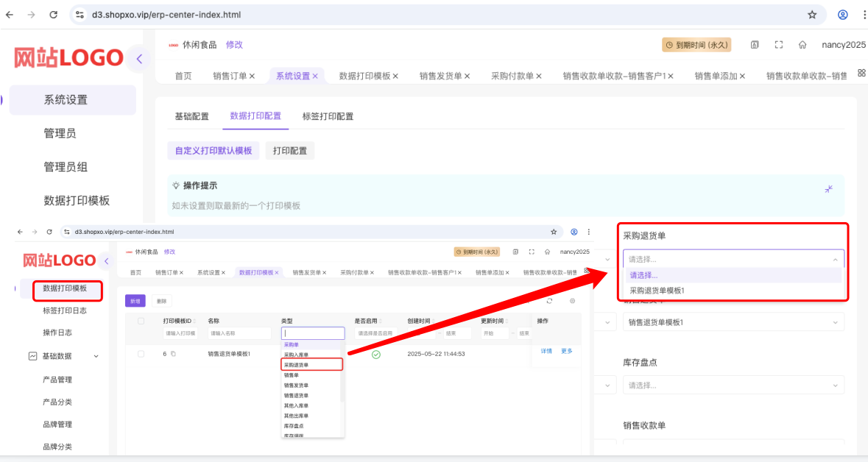Click the 修改 link in main header
This screenshot has width=868, height=462.
point(234,45)
